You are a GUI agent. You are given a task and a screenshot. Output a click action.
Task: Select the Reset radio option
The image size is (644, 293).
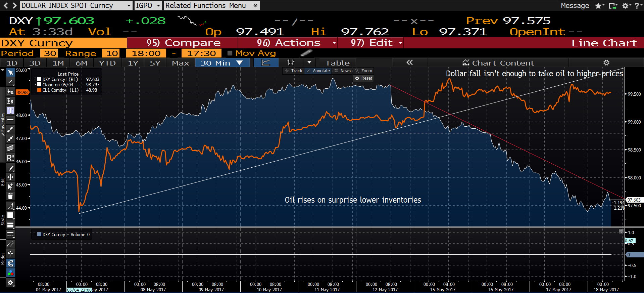point(364,78)
